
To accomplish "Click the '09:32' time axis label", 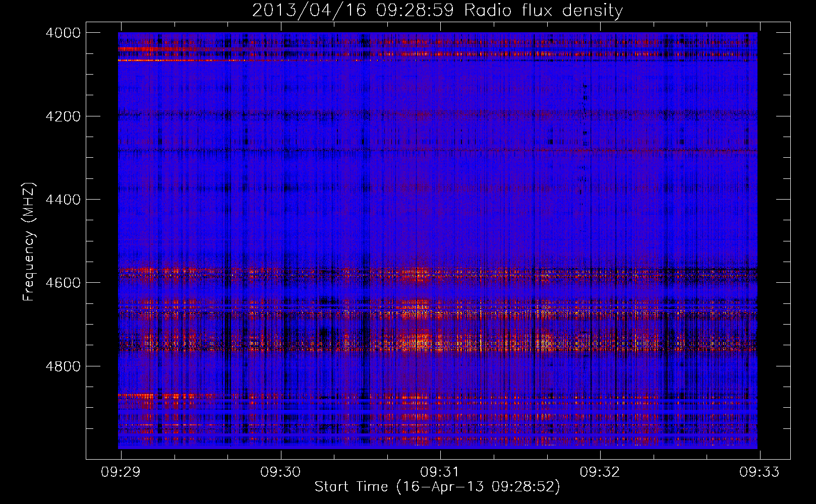I will pyautogui.click(x=600, y=472).
